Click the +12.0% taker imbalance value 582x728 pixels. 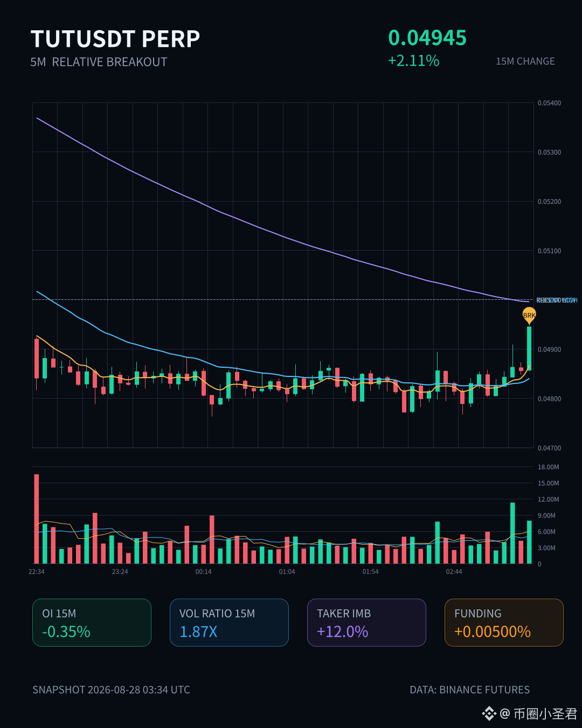pos(343,631)
